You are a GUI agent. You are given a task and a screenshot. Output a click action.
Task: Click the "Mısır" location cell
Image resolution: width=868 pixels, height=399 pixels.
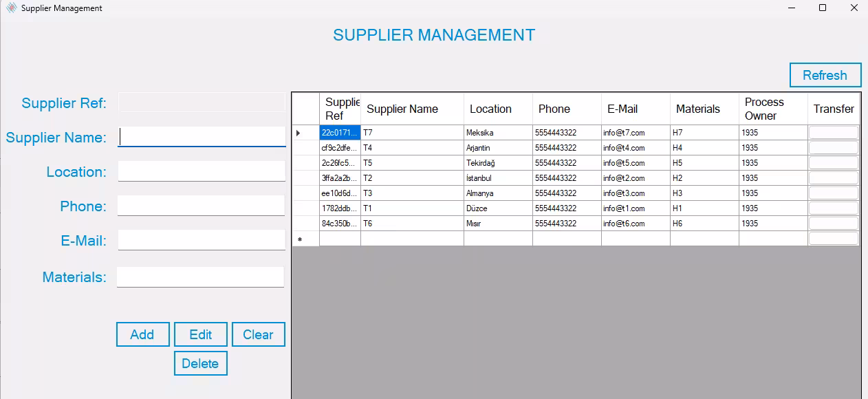[498, 224]
